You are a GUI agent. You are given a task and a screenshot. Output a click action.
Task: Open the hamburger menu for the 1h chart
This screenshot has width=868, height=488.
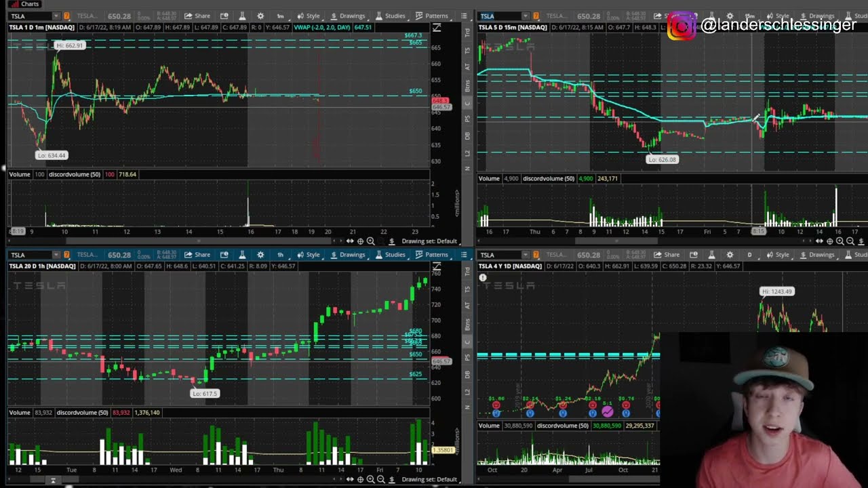tap(464, 255)
